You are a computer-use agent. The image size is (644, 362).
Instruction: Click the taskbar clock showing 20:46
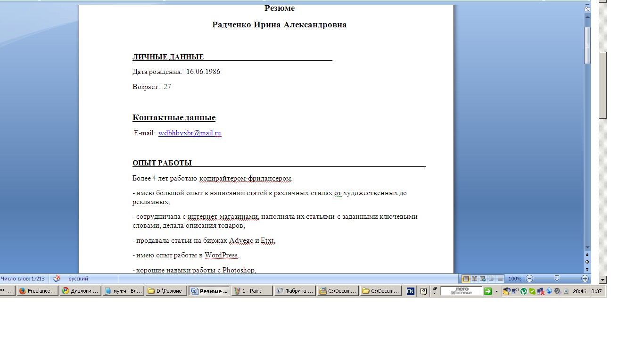click(x=579, y=291)
